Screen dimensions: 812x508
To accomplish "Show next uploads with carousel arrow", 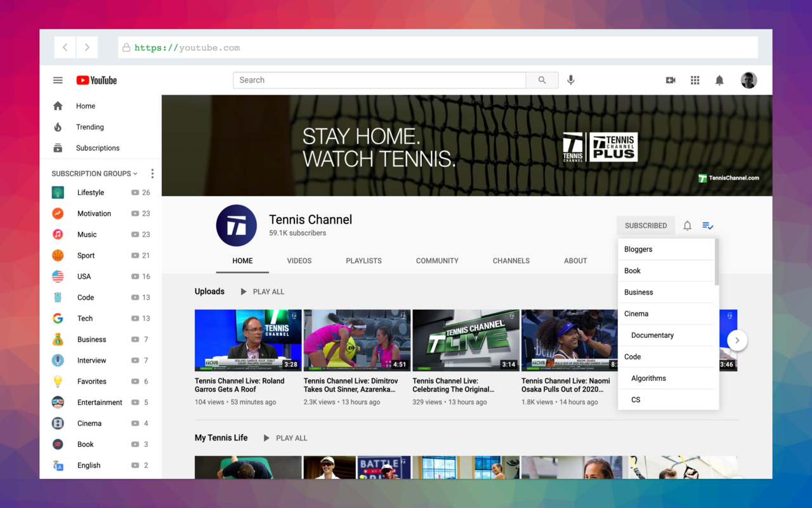I will pyautogui.click(x=737, y=340).
